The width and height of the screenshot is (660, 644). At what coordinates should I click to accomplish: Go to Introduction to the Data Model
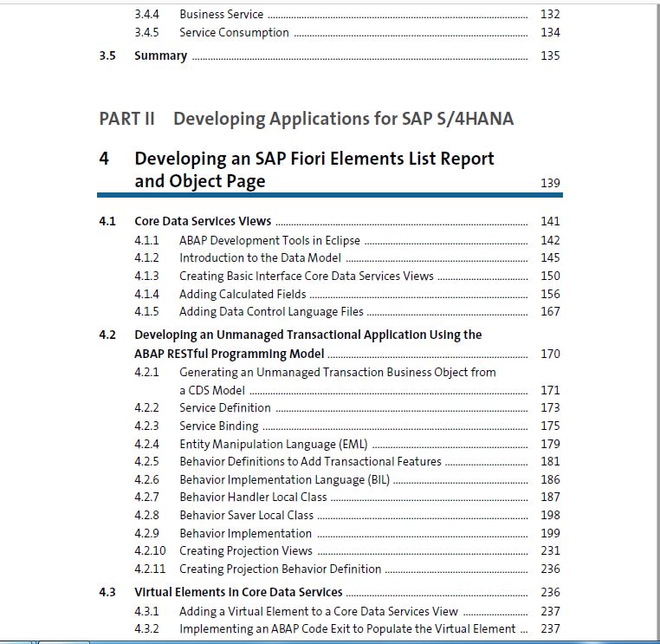[260, 257]
